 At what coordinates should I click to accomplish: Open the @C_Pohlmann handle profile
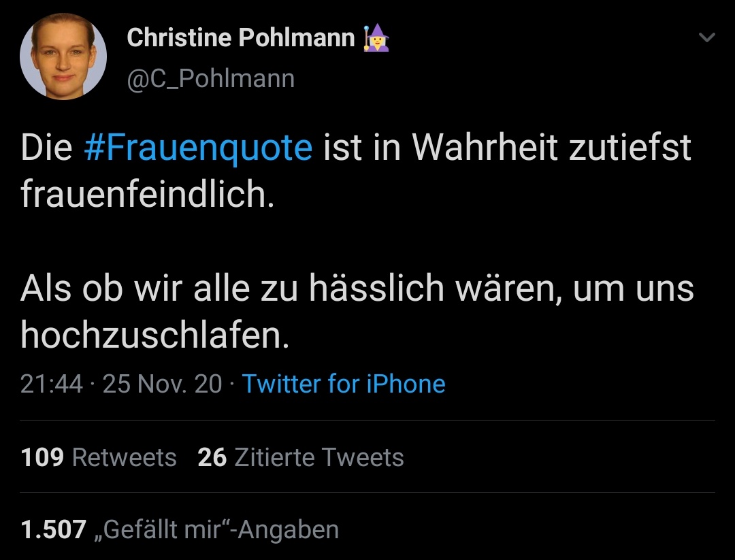pyautogui.click(x=211, y=79)
